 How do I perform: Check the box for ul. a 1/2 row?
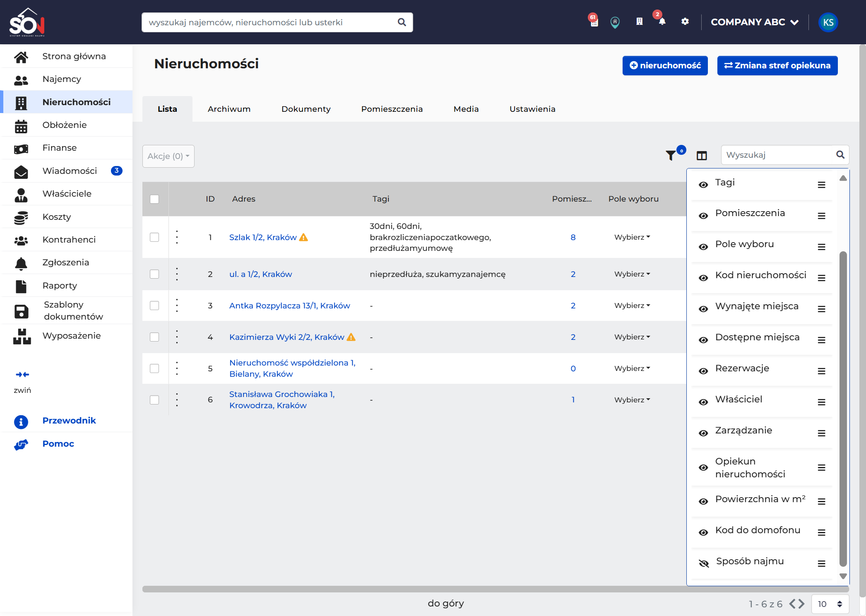(154, 274)
